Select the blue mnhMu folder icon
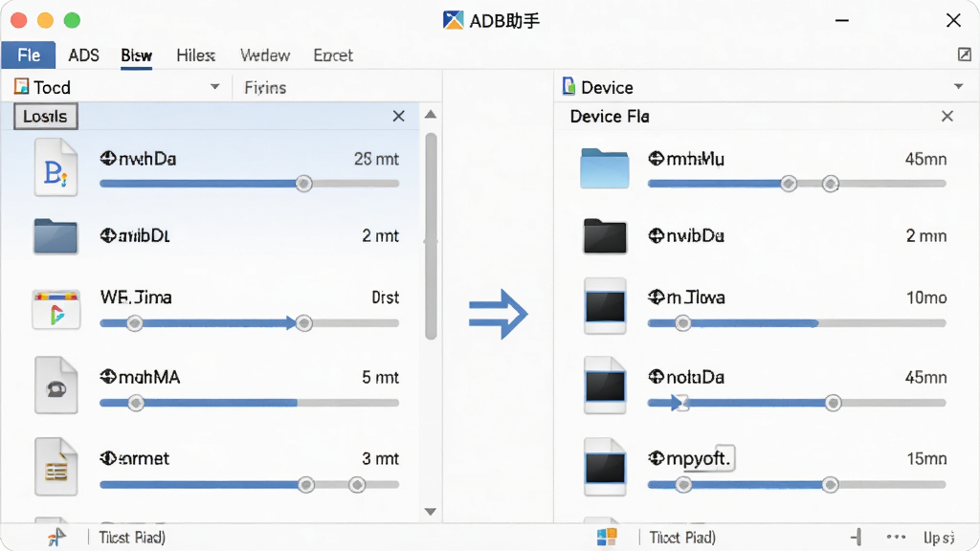Image resolution: width=980 pixels, height=551 pixels. [605, 168]
